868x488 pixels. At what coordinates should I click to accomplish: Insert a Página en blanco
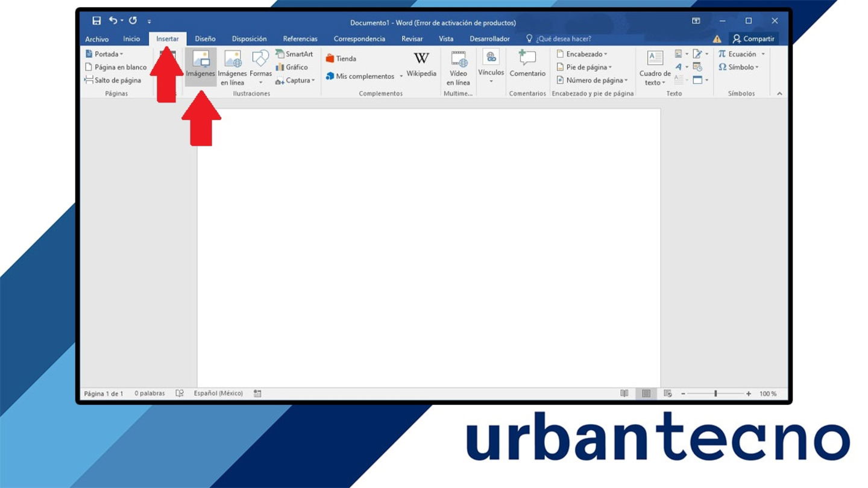coord(116,67)
